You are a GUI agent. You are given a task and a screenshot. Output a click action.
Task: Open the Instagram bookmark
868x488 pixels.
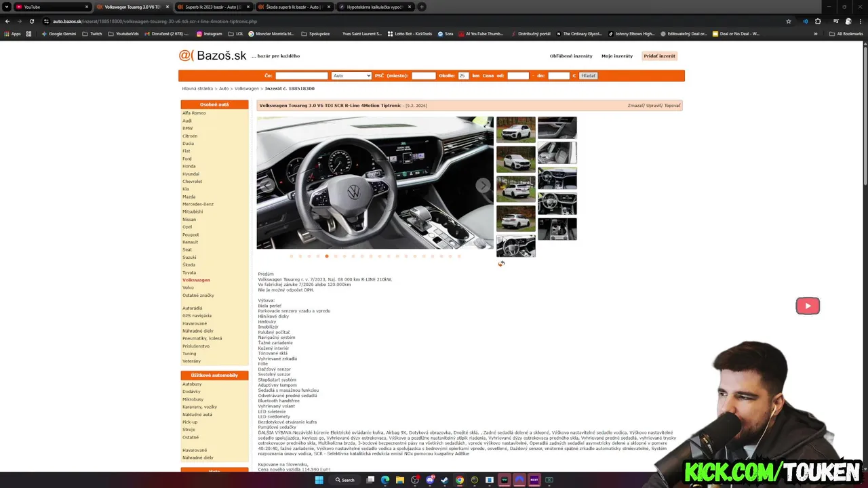tap(209, 33)
